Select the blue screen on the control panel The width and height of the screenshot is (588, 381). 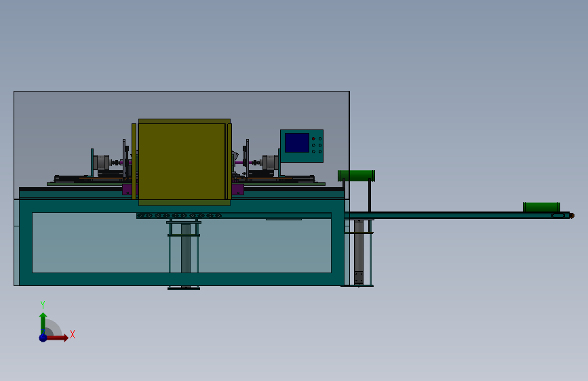296,142
